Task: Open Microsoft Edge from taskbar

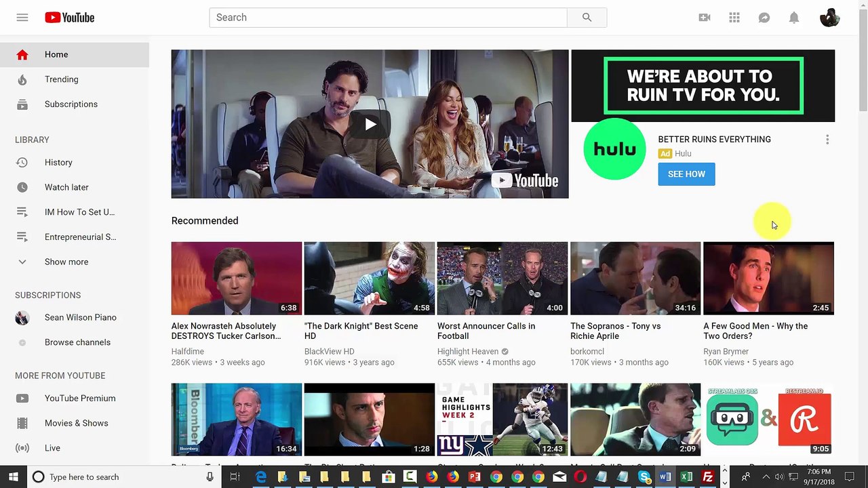Action: [x=261, y=477]
